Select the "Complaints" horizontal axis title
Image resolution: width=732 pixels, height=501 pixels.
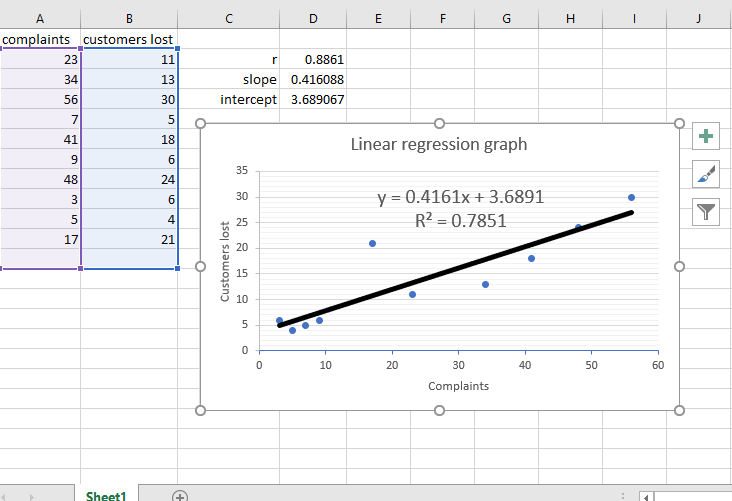click(458, 386)
